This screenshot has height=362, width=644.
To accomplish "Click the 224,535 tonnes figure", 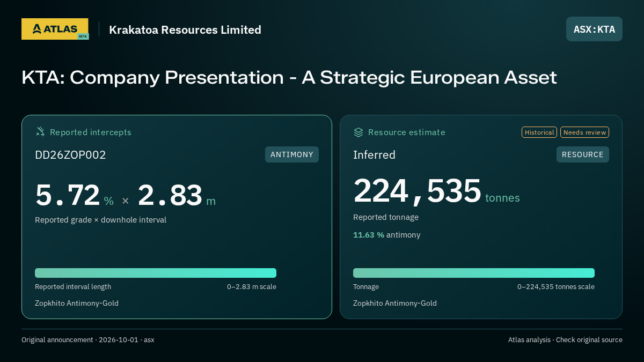I will [436, 191].
